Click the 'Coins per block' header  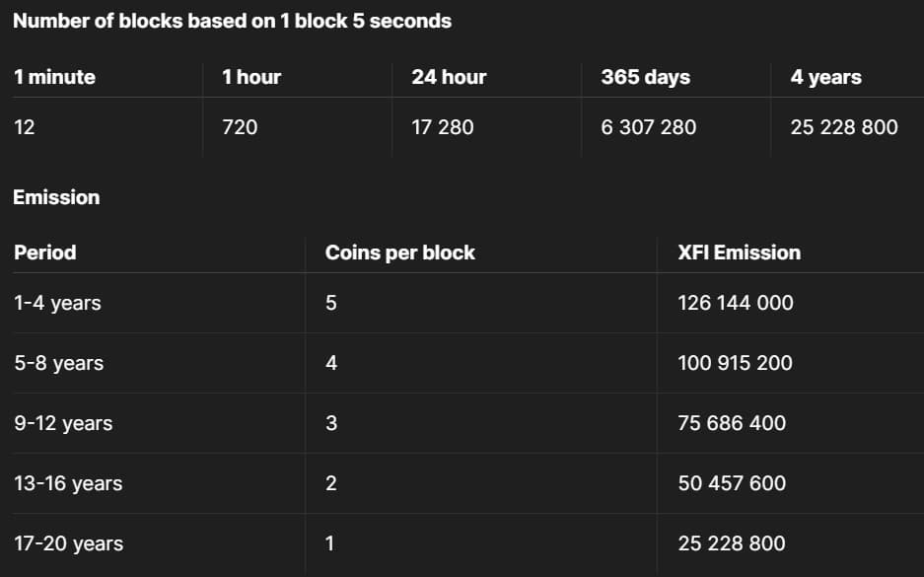click(399, 252)
